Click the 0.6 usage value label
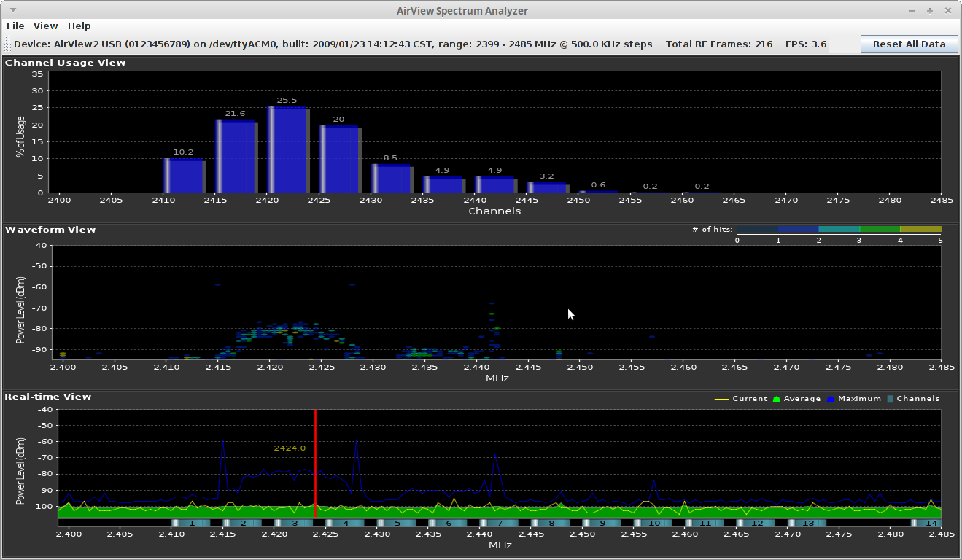Viewport: 962px width, 560px height. [x=598, y=185]
